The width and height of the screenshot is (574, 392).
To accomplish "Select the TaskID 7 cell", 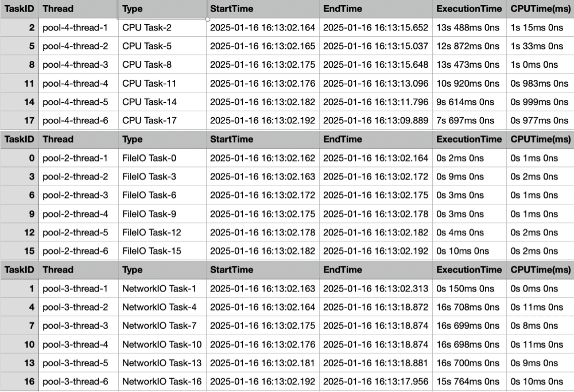I will [x=20, y=325].
